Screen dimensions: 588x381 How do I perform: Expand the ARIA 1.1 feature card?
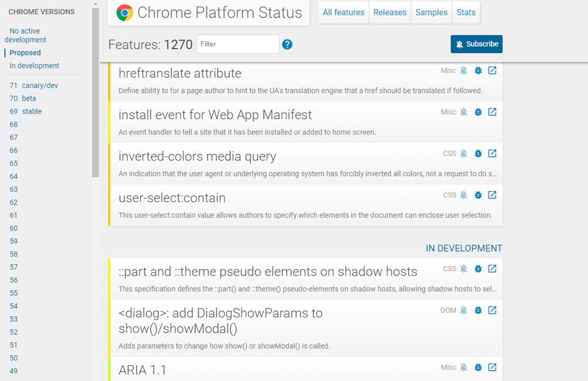(x=305, y=369)
